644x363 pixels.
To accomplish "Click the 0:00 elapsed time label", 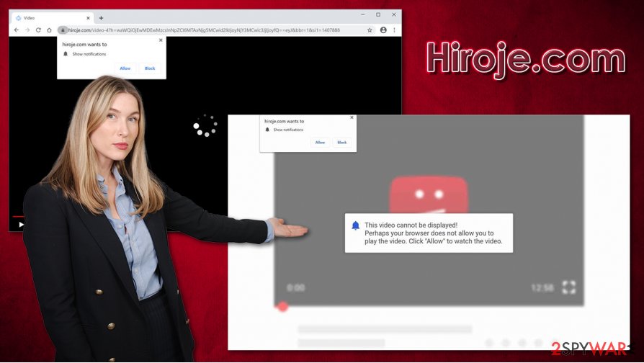I will coord(296,288).
